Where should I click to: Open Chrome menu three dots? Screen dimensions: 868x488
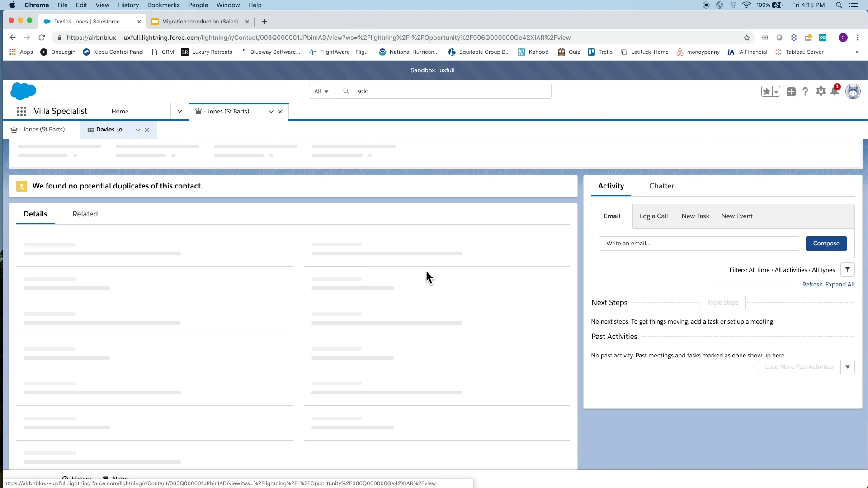(858, 38)
